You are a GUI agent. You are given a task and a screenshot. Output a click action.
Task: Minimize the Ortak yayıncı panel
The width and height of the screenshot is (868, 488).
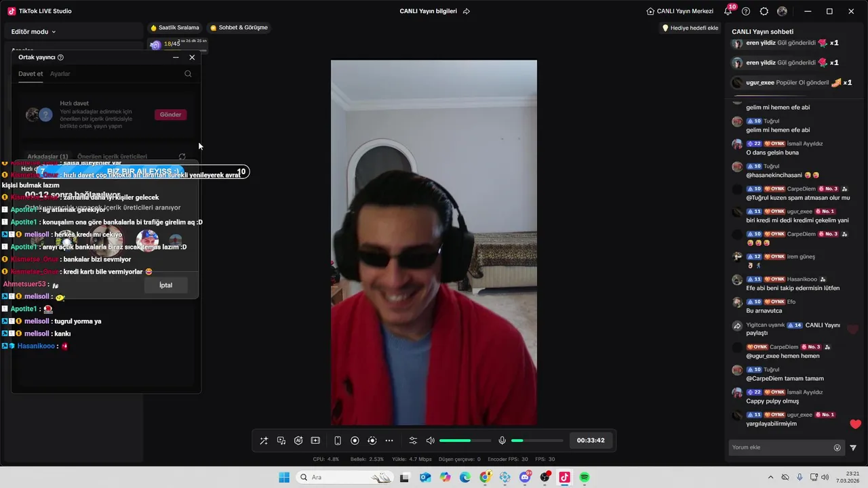tap(176, 58)
